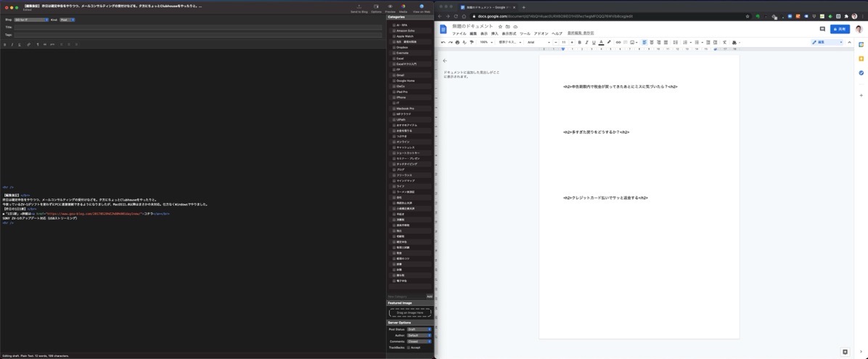Click the print icon in Google Docs

[x=457, y=42]
